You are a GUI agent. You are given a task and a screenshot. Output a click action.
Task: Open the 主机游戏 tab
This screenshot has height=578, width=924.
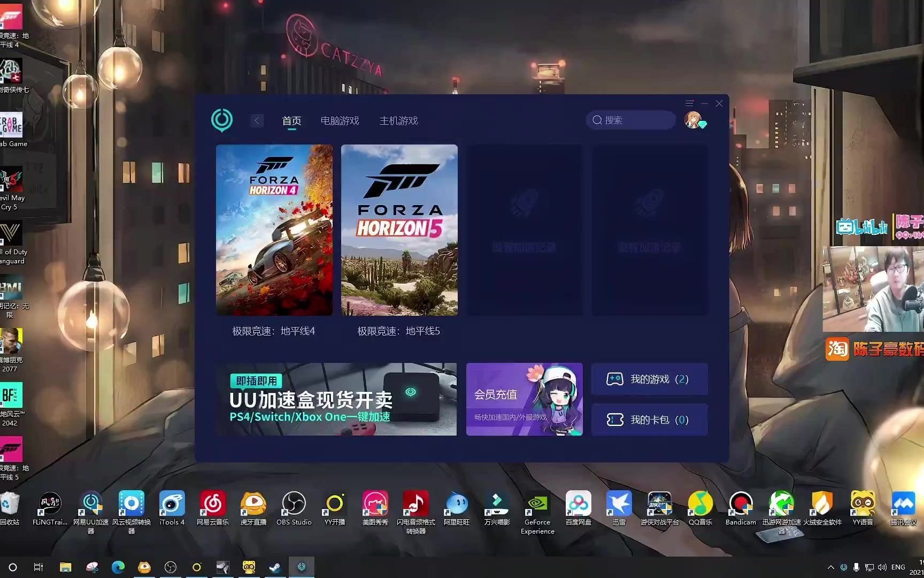coord(398,121)
